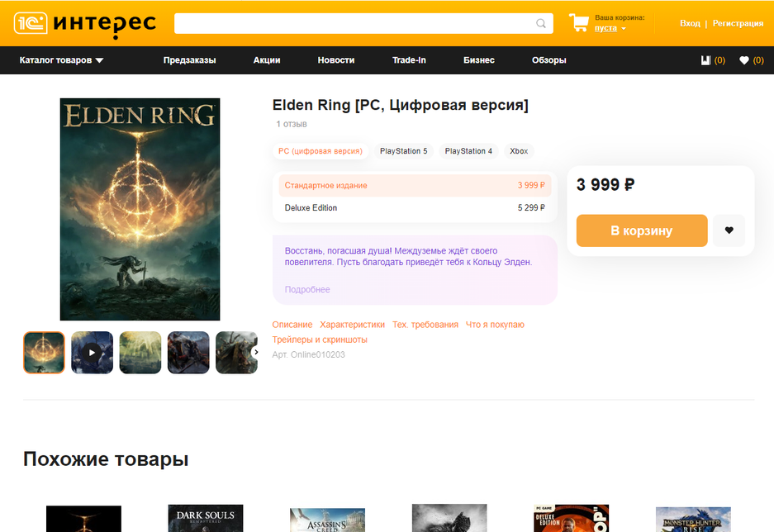Open the Регистрация link
The height and width of the screenshot is (532, 774).
(738, 23)
